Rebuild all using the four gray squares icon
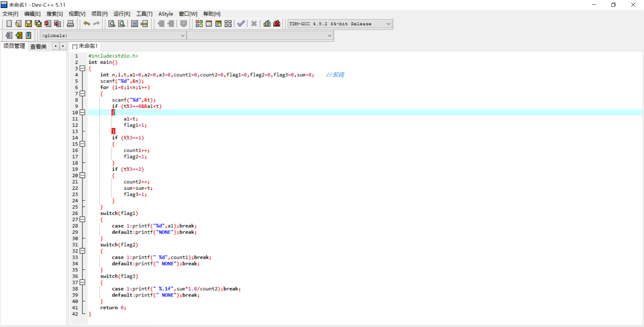The height and width of the screenshot is (327, 644). click(x=228, y=24)
